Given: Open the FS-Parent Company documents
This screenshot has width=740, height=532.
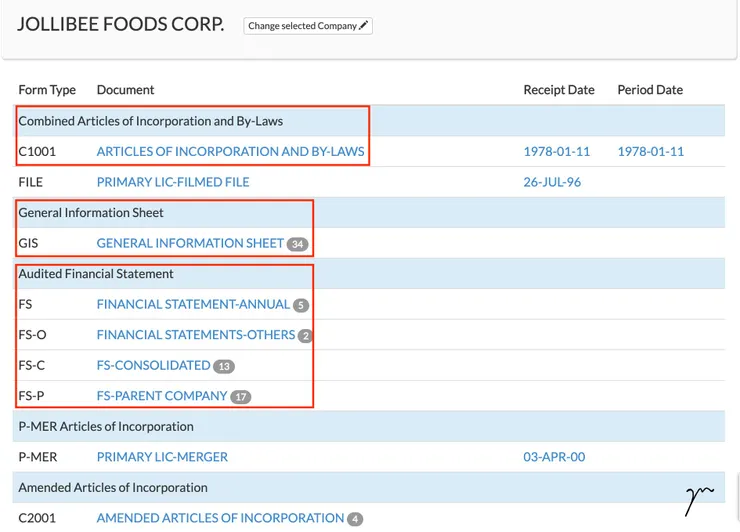Looking at the screenshot, I should (x=162, y=396).
